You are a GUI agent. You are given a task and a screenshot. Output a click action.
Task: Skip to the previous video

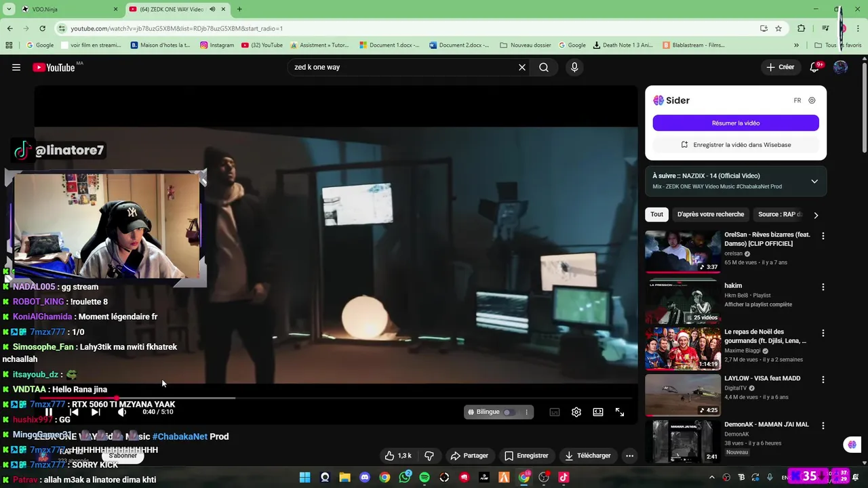74,412
